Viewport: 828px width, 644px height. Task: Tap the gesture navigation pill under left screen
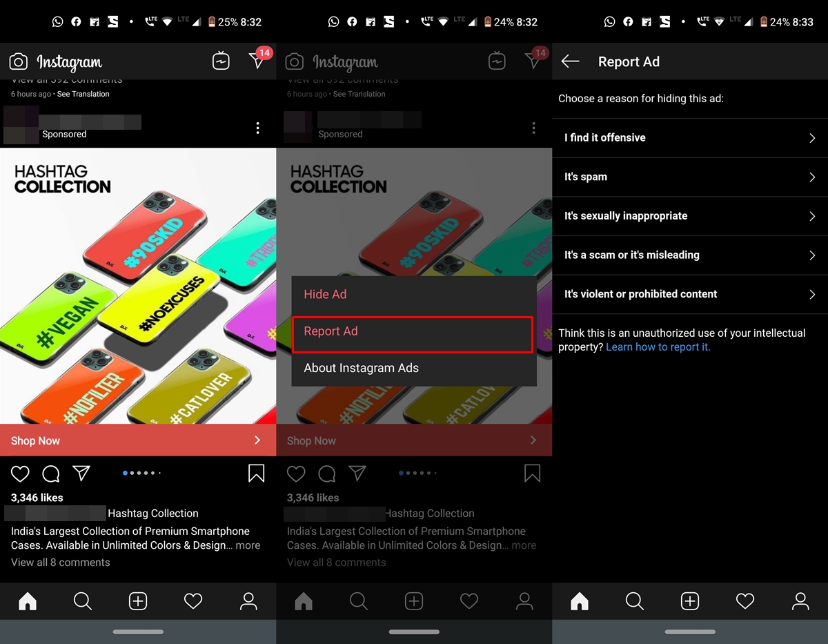point(138,632)
